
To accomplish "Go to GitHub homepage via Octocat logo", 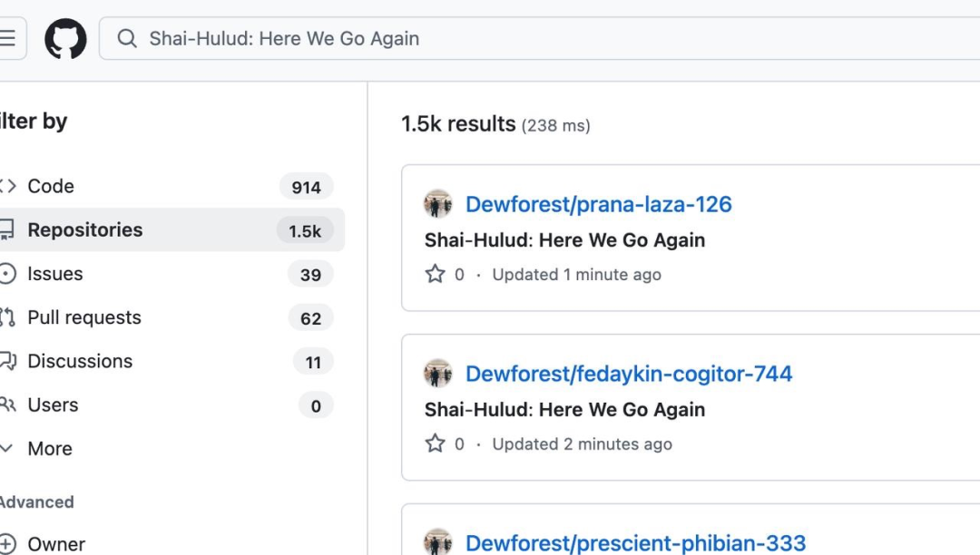I will (x=65, y=39).
